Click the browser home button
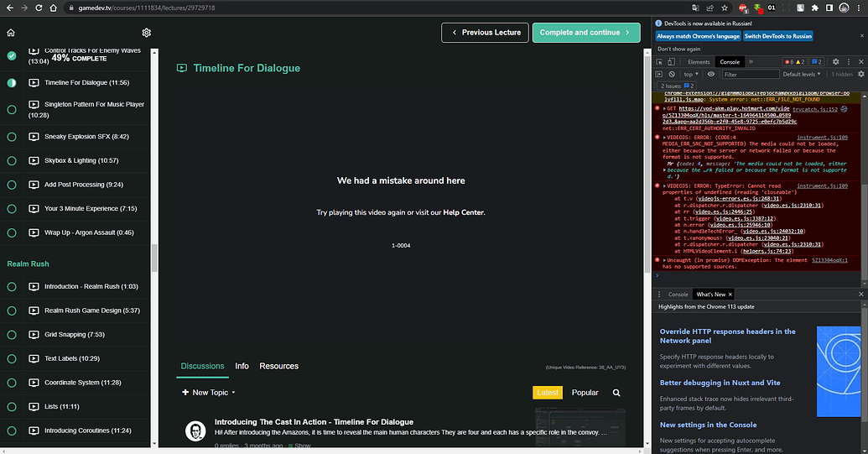This screenshot has height=454, width=868. 53,8
